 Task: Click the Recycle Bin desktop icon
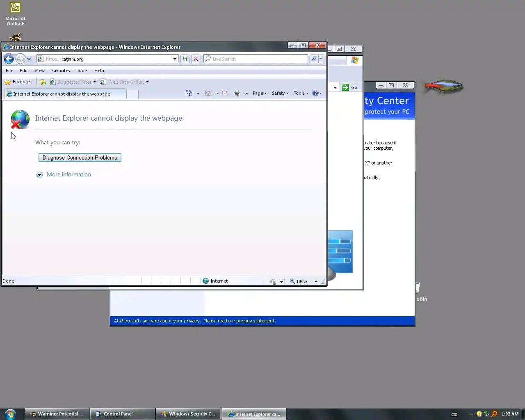coord(420,292)
